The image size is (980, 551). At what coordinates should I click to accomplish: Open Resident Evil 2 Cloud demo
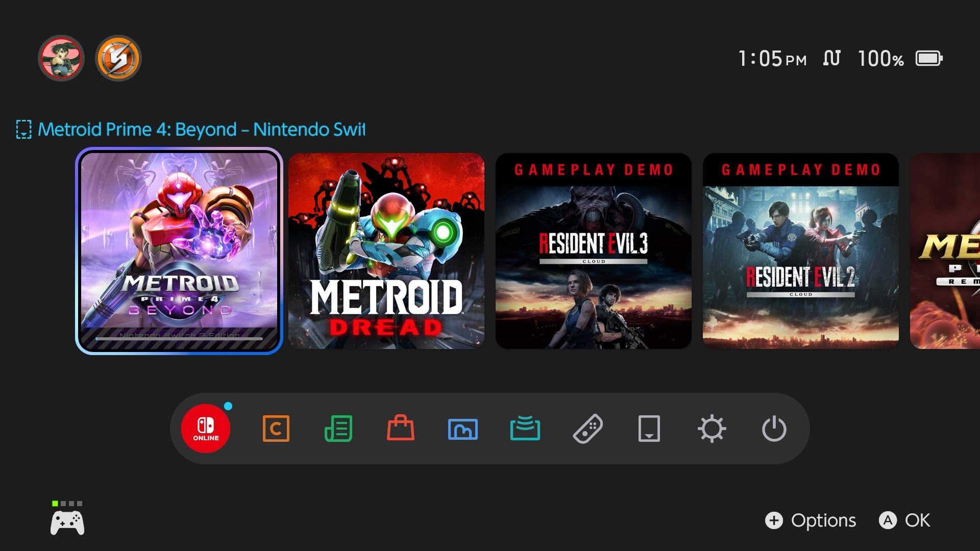pyautogui.click(x=801, y=251)
